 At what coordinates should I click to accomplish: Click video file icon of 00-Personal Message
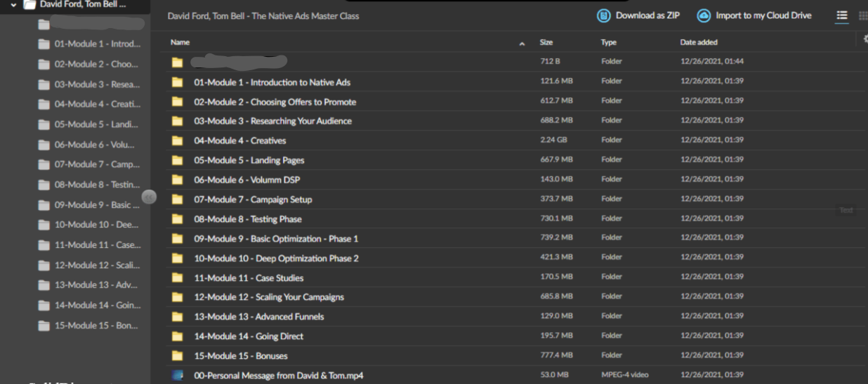(178, 376)
